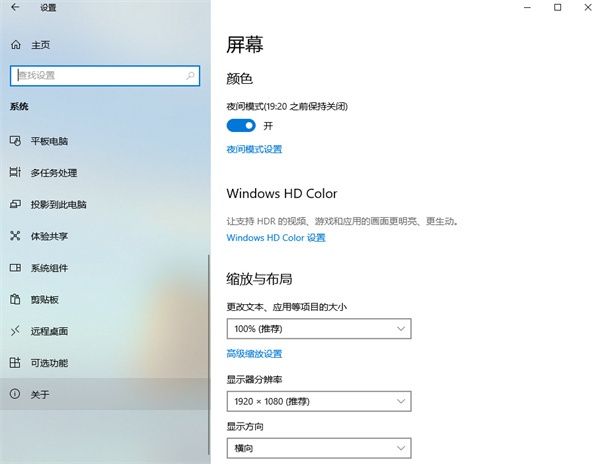Viewport: 600px width, 464px height.
Task: Select 平板电脑 in the sidebar
Action: click(x=105, y=141)
